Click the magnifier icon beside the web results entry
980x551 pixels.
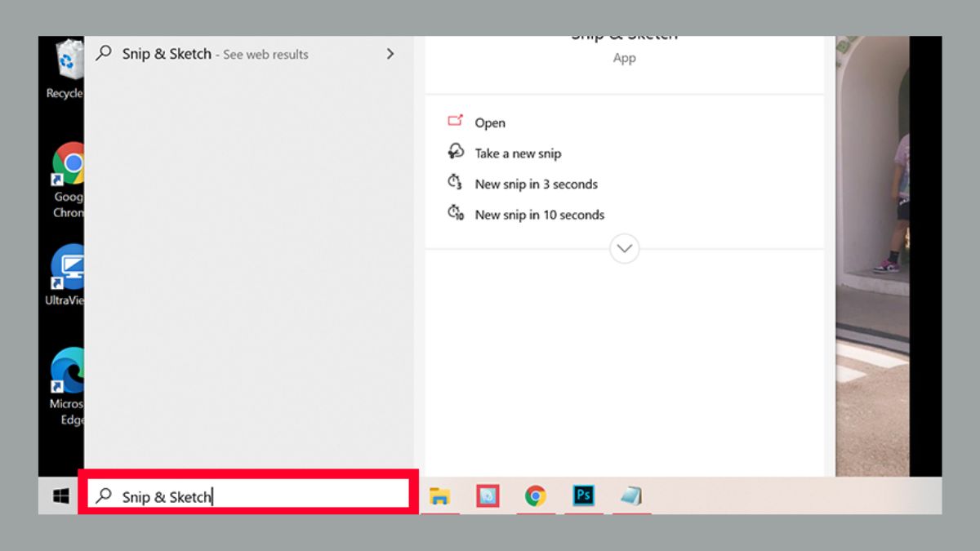click(104, 53)
